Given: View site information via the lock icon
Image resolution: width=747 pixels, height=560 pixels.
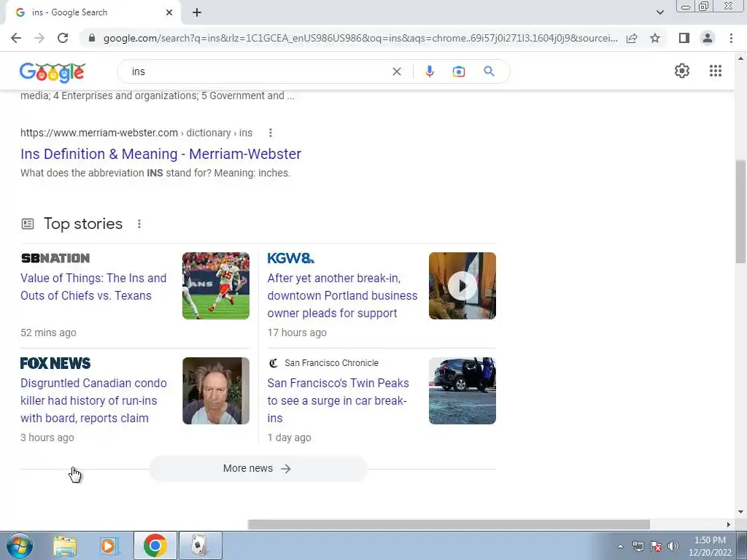Looking at the screenshot, I should tap(92, 38).
